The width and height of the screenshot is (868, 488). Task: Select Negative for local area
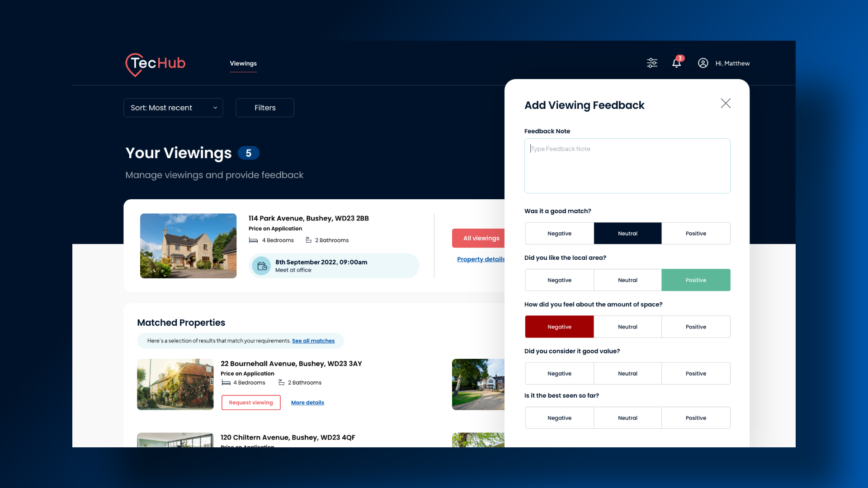pos(559,280)
